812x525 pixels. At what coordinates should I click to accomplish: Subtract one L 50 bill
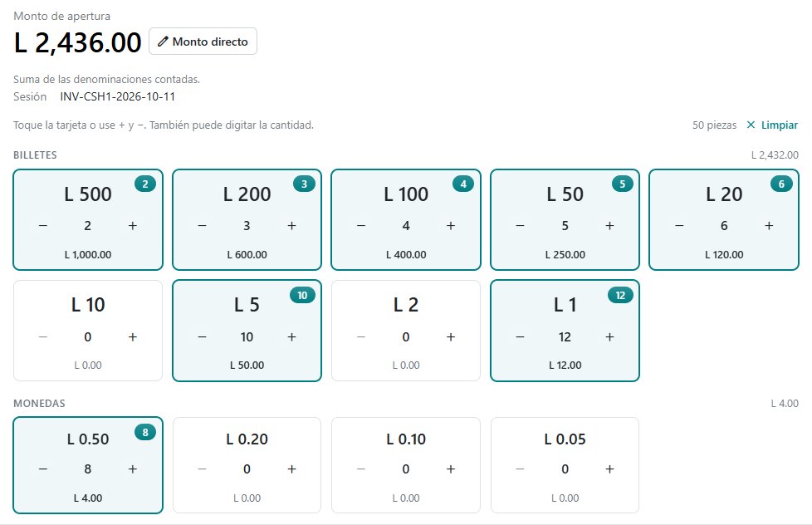tap(520, 225)
